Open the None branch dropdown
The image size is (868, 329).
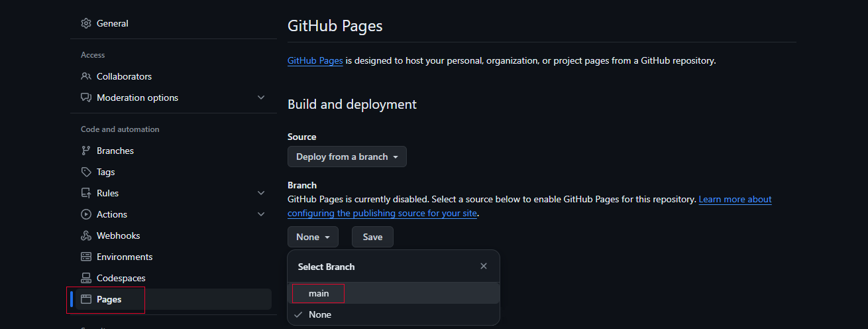[x=313, y=237]
